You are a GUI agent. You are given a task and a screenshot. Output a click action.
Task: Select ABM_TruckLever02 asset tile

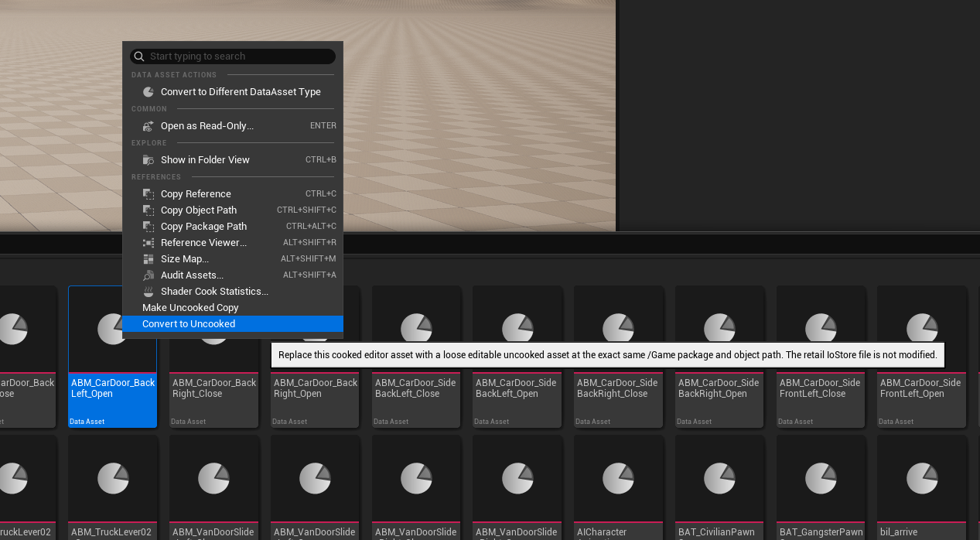112,487
